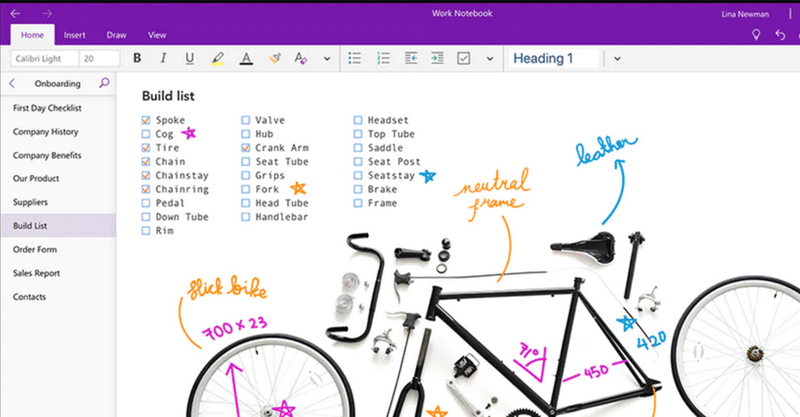Viewport: 800px width, 417px height.
Task: Uncheck the Spoke checkbox
Action: [x=146, y=120]
